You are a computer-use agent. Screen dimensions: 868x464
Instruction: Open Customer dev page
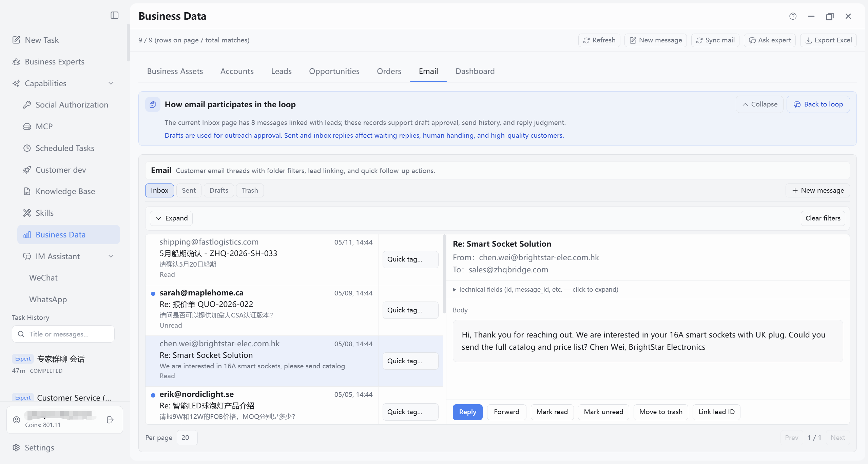pyautogui.click(x=55, y=170)
